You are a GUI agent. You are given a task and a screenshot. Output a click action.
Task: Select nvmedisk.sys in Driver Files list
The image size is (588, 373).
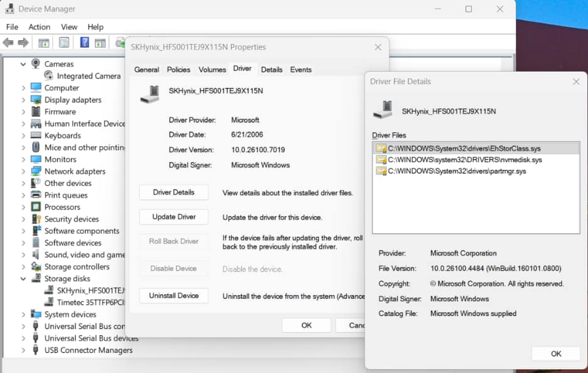(476, 159)
